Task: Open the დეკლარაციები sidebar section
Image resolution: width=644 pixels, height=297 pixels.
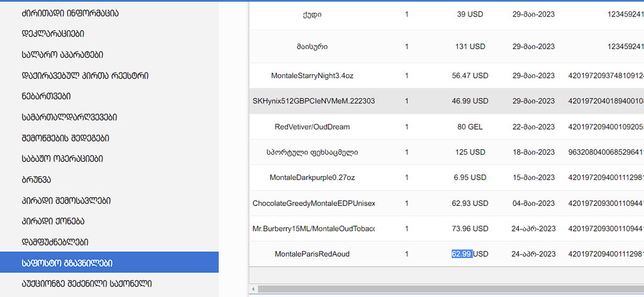Action: 53,34
